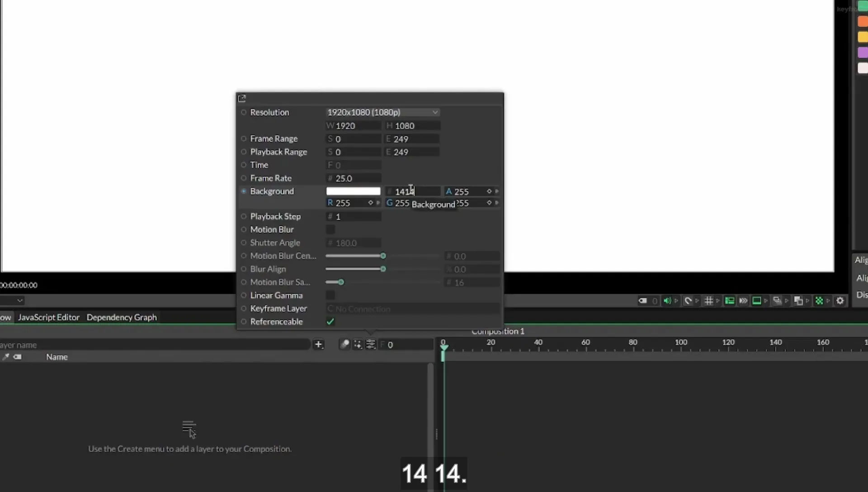
Task: Enable the Motion Blur checkbox
Action: point(330,230)
